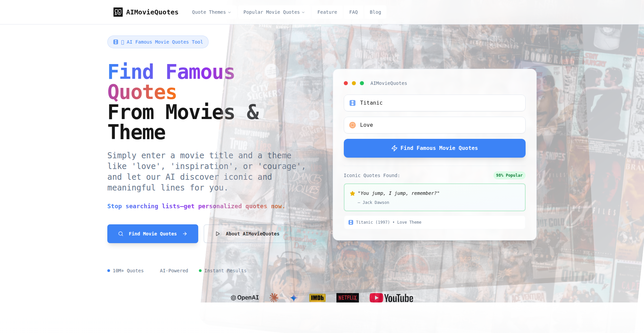This screenshot has width=644, height=333.
Task: Click the film icon next to Titanic (1997)
Action: coord(351,222)
